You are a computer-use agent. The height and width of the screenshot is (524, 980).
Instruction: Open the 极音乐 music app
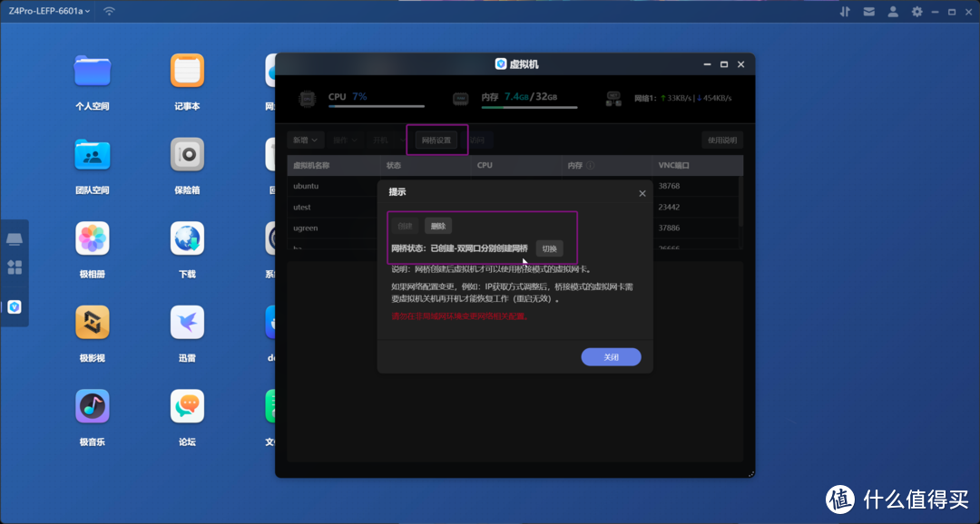click(x=92, y=406)
